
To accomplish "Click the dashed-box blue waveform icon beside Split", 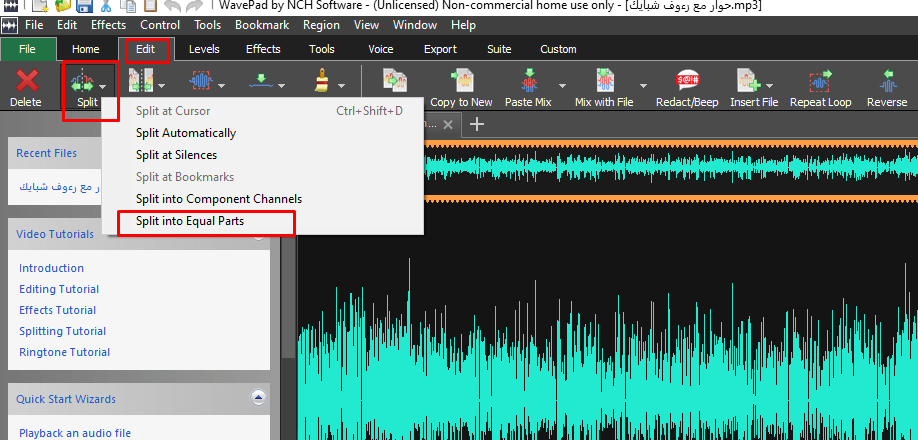I will pyautogui.click(x=201, y=81).
